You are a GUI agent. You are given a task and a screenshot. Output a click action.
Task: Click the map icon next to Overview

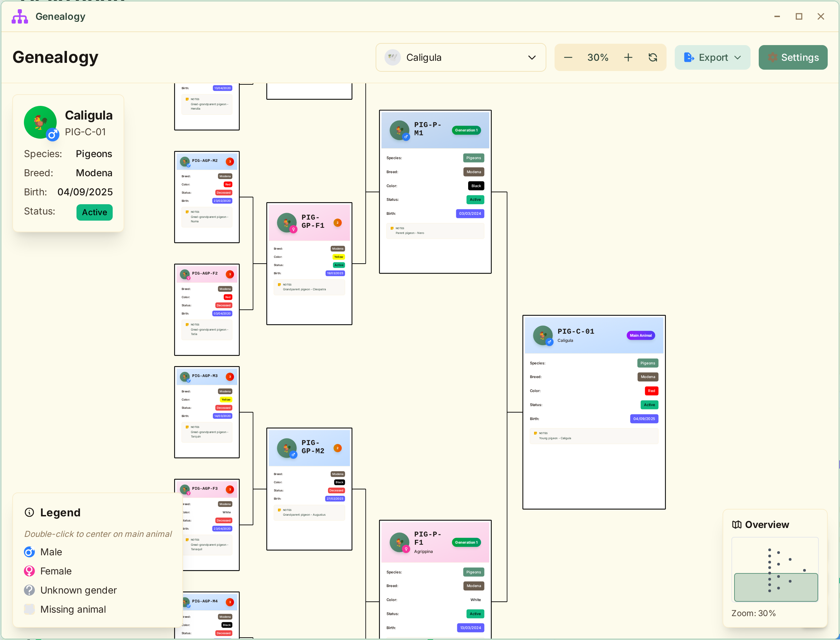pyautogui.click(x=737, y=524)
